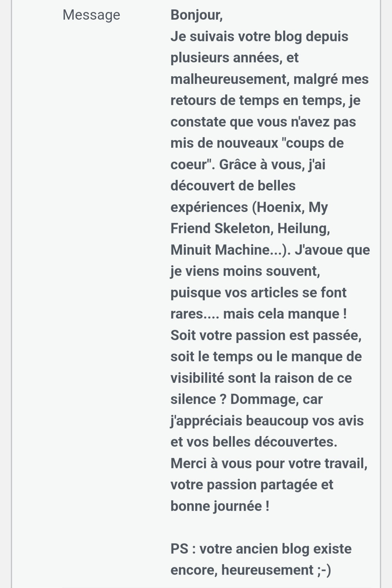This screenshot has width=392, height=588.
Task: Click the word "j'appréciais"
Action: [x=207, y=421]
